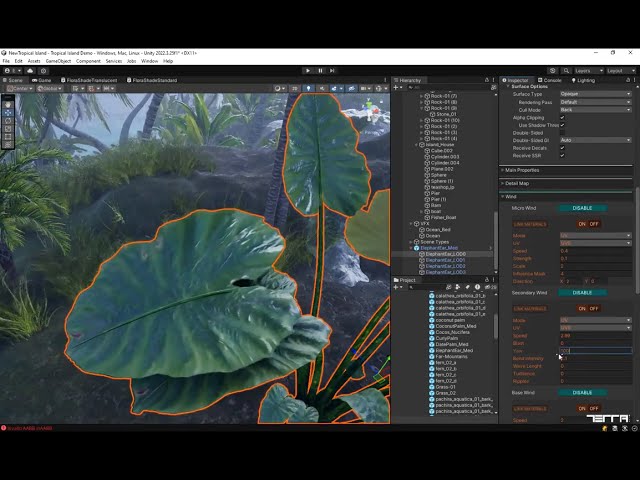Lock the Inspector panel
Image resolution: width=640 pixels, height=480 pixels.
click(628, 80)
